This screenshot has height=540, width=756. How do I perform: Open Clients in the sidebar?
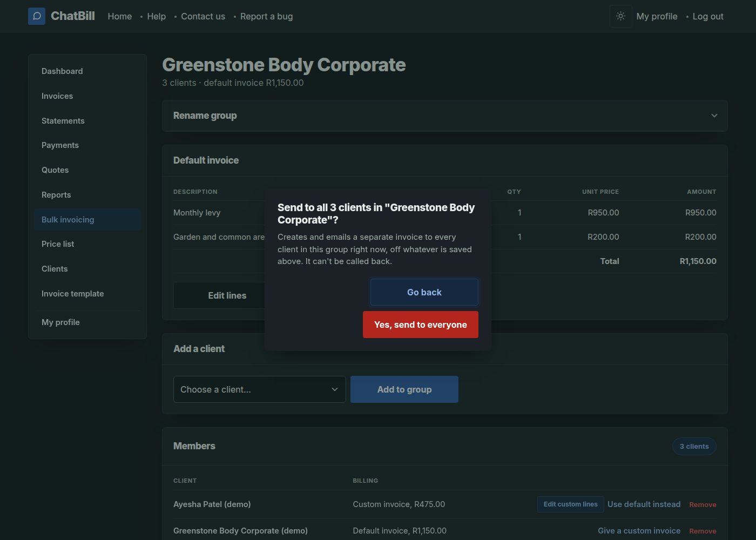(87, 269)
